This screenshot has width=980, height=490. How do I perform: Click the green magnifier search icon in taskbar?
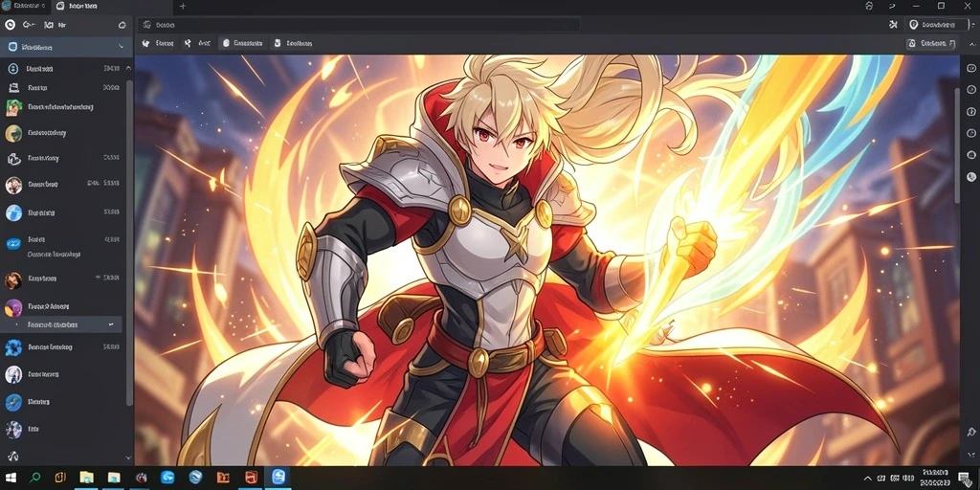coord(35,478)
